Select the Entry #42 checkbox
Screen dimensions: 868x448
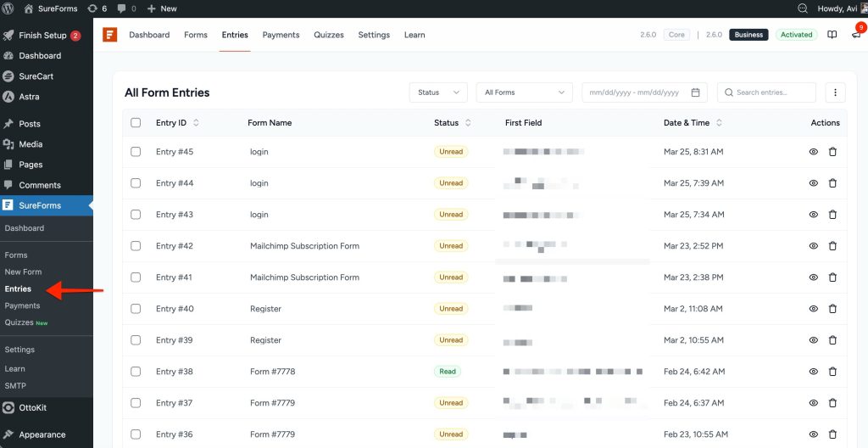pos(136,245)
